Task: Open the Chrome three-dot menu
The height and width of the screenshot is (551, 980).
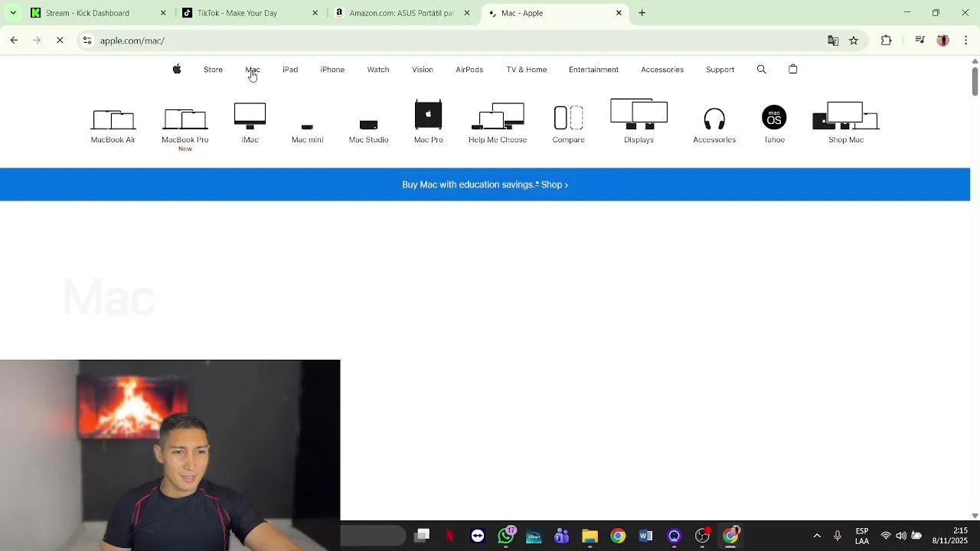Action: [x=965, y=41]
